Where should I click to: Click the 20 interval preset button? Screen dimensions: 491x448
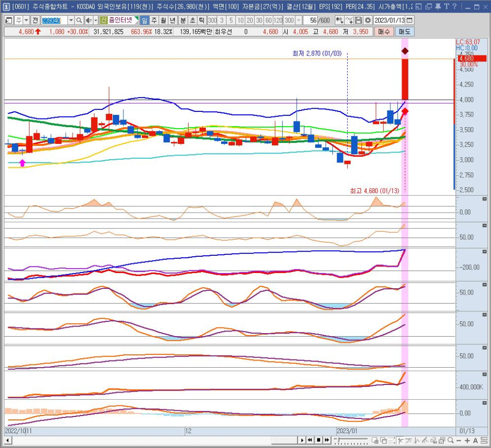[250, 20]
